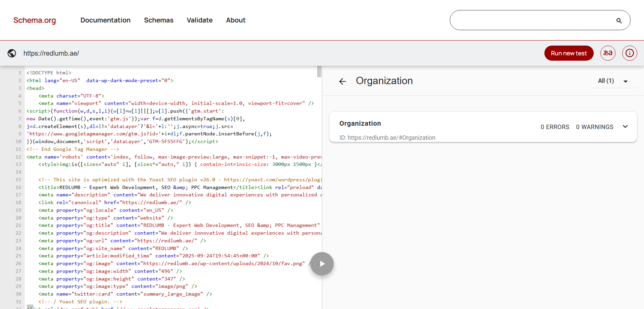Go back using the left arrow icon
This screenshot has width=644, height=309.
point(342,81)
